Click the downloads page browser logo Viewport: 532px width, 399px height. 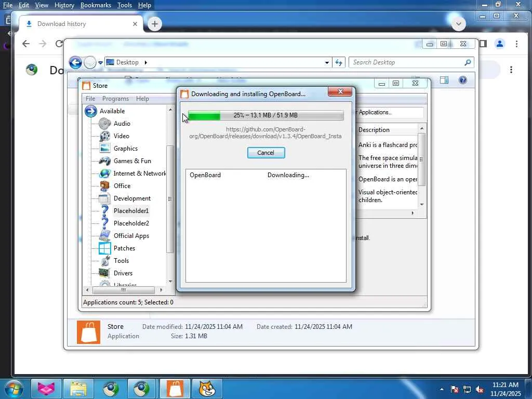coord(32,70)
